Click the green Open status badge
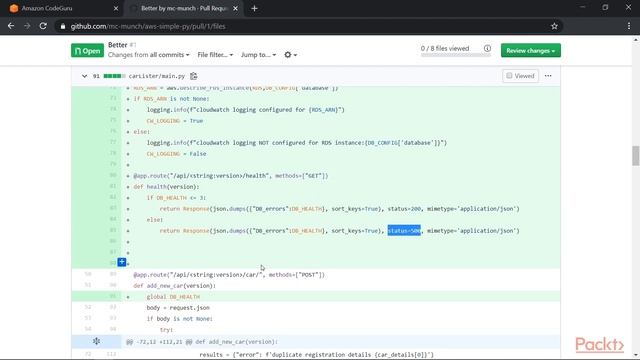The width and height of the screenshot is (640, 360). [87, 51]
